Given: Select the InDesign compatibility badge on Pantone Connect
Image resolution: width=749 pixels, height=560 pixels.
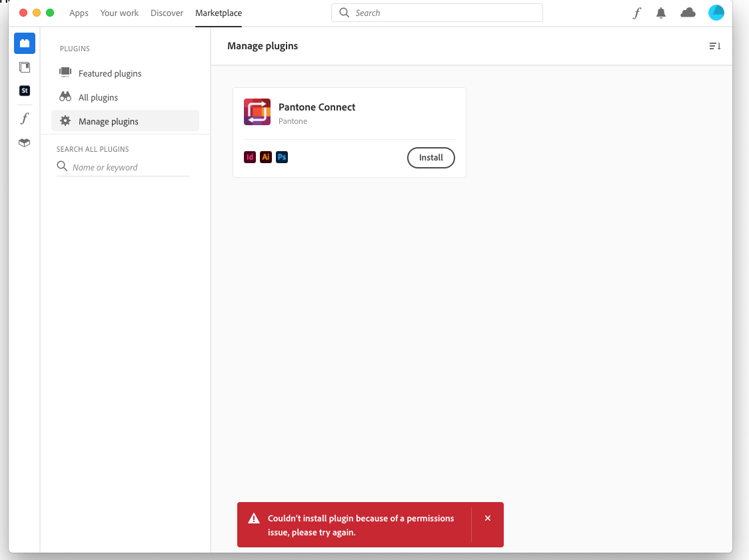Looking at the screenshot, I should coord(250,157).
